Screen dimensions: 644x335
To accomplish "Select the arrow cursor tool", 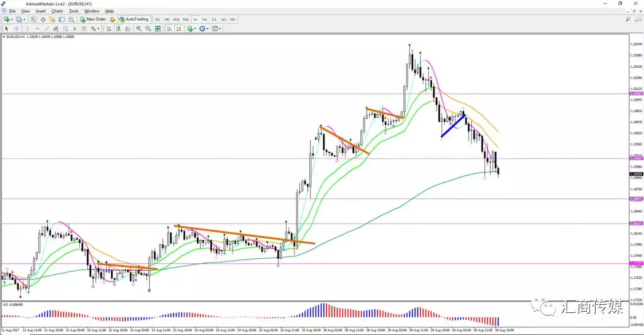I will (x=6, y=29).
